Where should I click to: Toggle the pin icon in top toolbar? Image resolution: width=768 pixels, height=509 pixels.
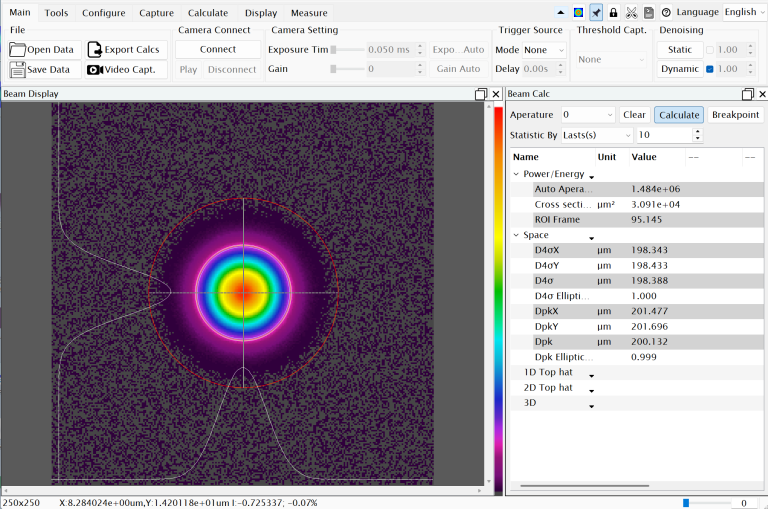click(x=596, y=12)
